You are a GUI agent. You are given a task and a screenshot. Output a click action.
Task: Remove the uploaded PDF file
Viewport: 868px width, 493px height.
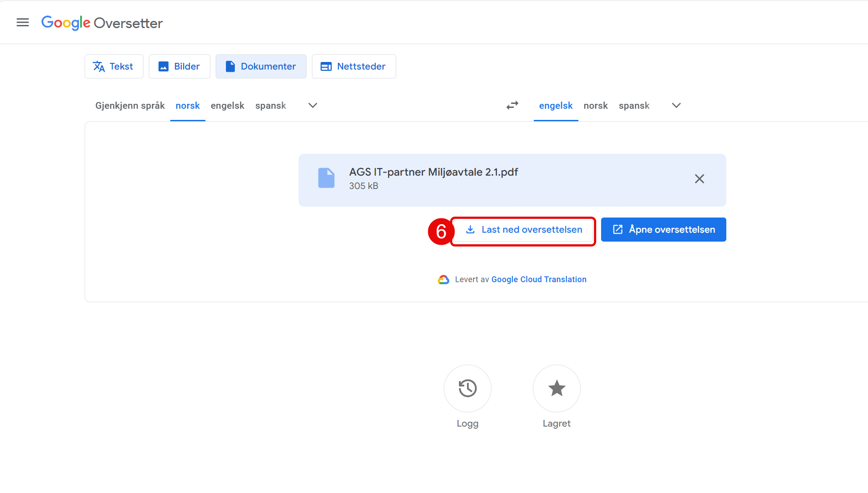click(700, 179)
